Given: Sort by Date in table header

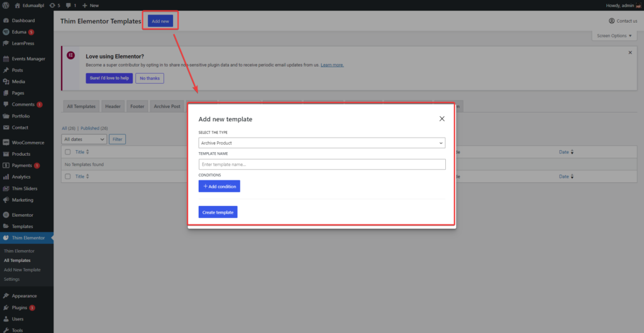Looking at the screenshot, I should point(567,152).
